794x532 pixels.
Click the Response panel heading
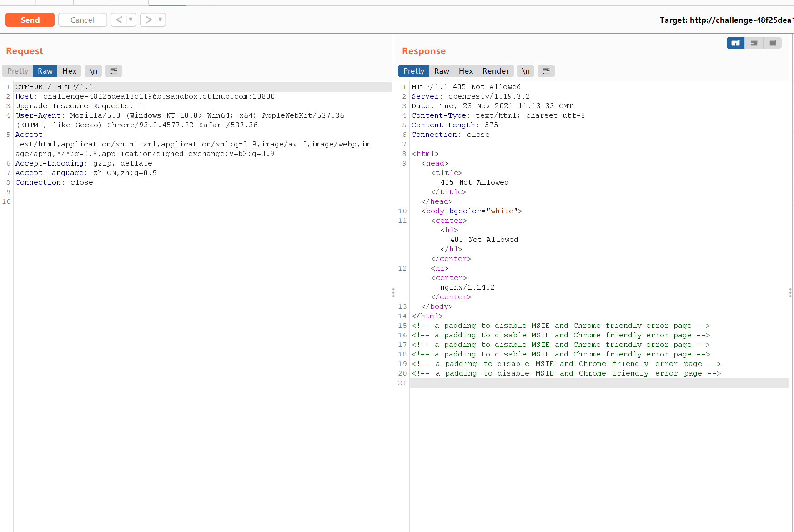pos(424,51)
